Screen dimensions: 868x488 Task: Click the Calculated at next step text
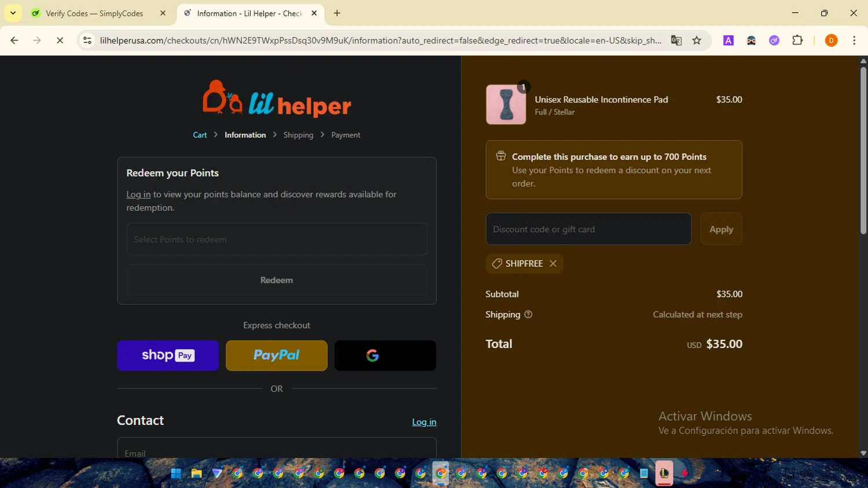tap(697, 314)
